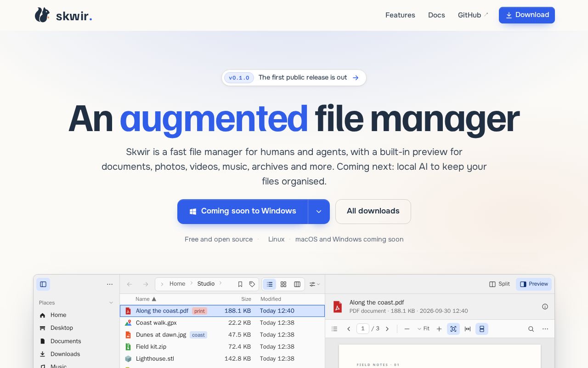Go to previous PDF page

click(349, 329)
